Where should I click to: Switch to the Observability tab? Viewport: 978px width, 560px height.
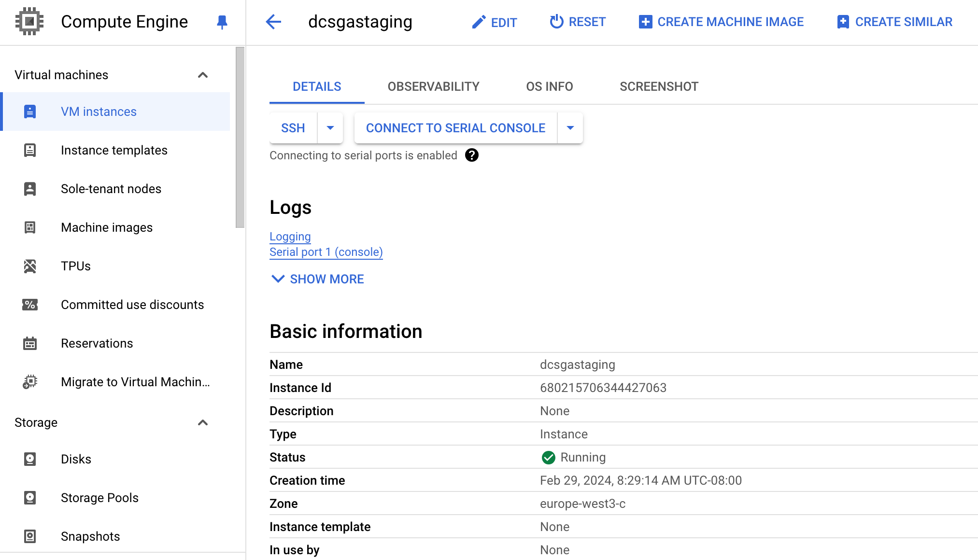[433, 86]
